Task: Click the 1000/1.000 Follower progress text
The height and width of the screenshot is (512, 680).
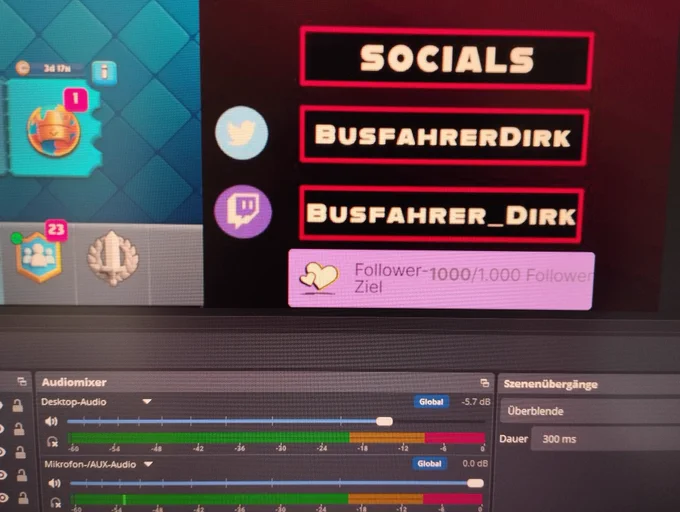Action: tap(510, 275)
